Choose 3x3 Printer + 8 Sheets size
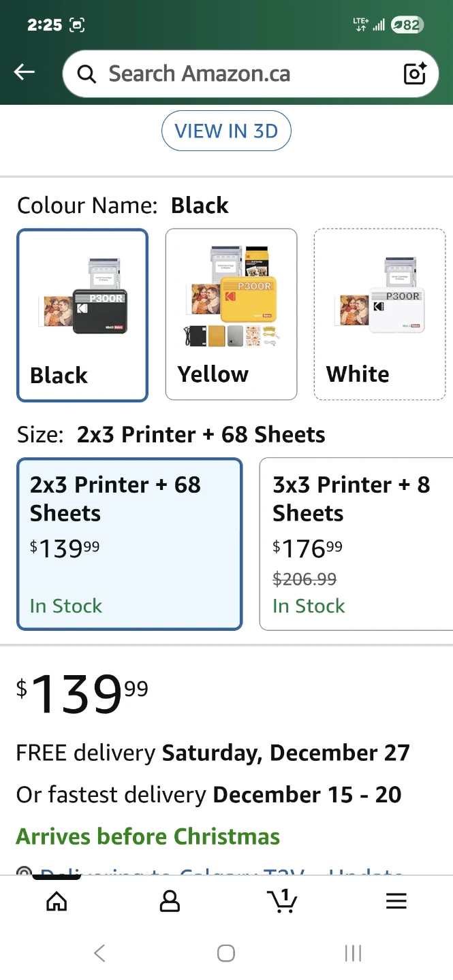Viewport: 453px width, 980px height. click(356, 543)
